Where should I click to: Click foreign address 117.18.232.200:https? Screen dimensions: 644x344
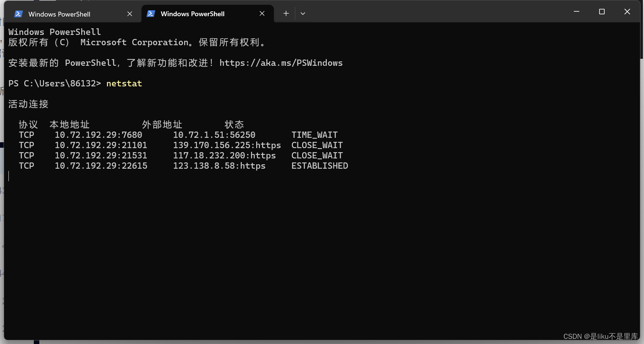(x=225, y=155)
